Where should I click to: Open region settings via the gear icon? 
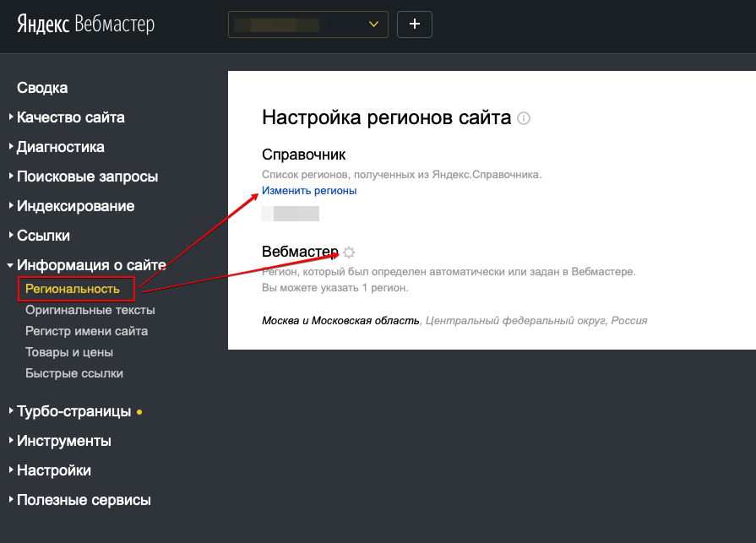pyautogui.click(x=349, y=252)
